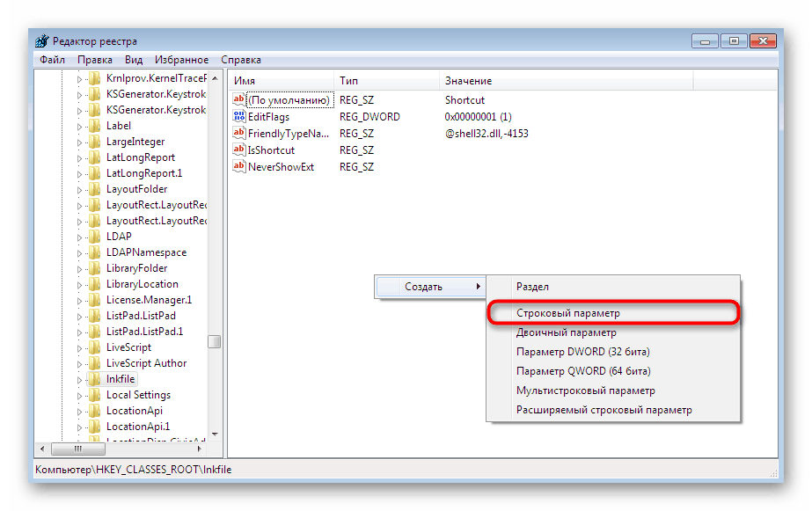
Task: Open the Вид menu
Action: [x=134, y=60]
